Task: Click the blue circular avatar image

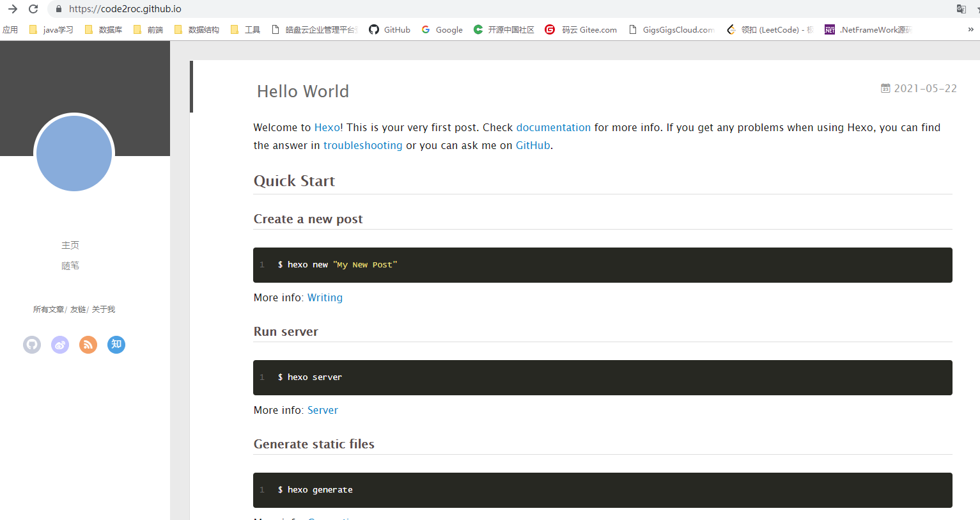Action: point(74,154)
